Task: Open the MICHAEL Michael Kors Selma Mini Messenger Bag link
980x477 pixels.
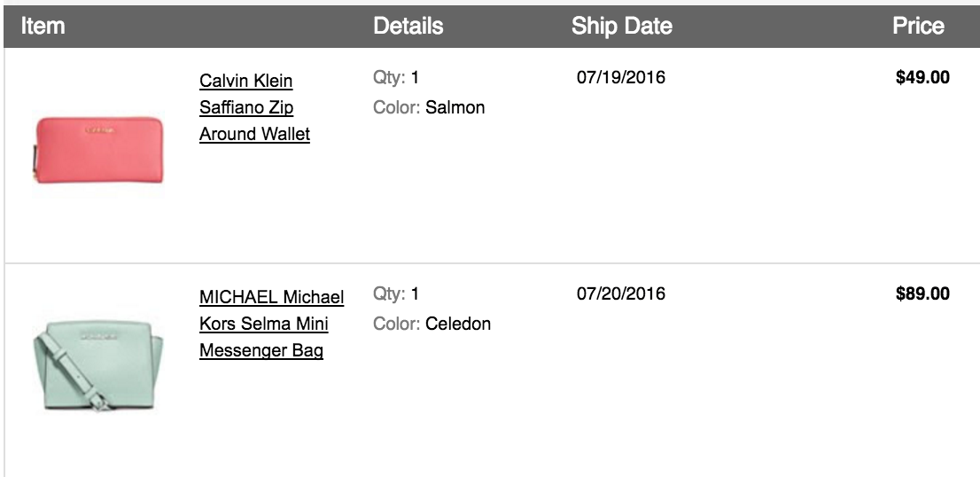Action: pyautogui.click(x=271, y=324)
